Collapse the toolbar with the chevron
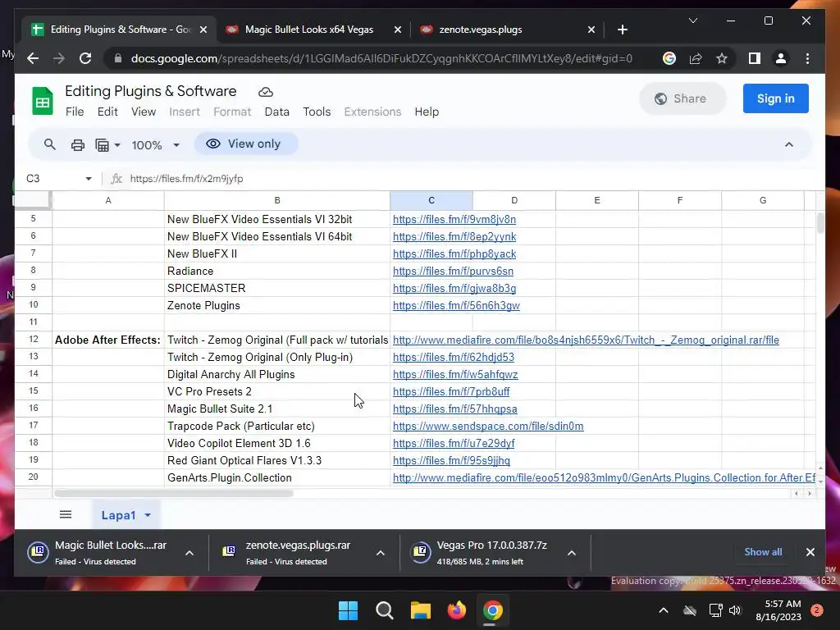Viewport: 840px width, 630px height. coord(788,144)
